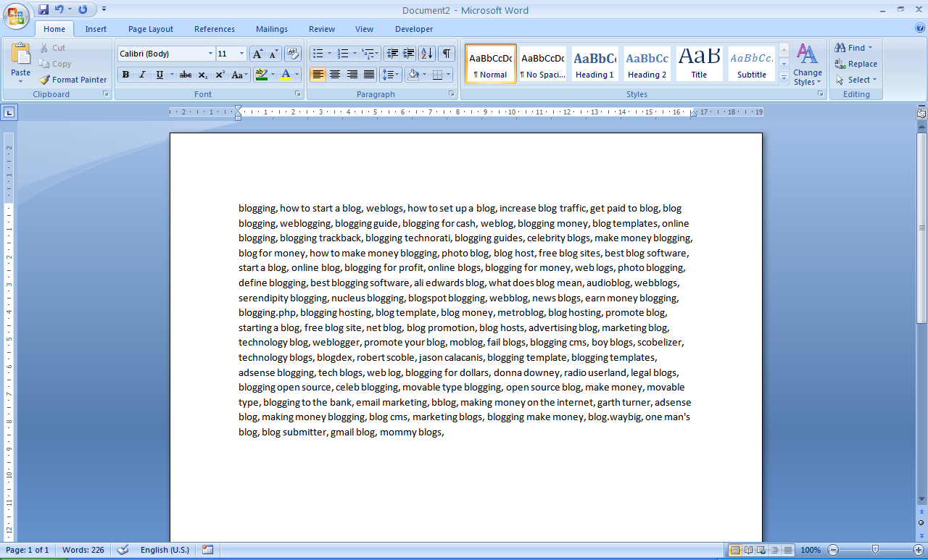Select the Italic formatting icon
Screen dimensions: 928x560
pos(142,75)
